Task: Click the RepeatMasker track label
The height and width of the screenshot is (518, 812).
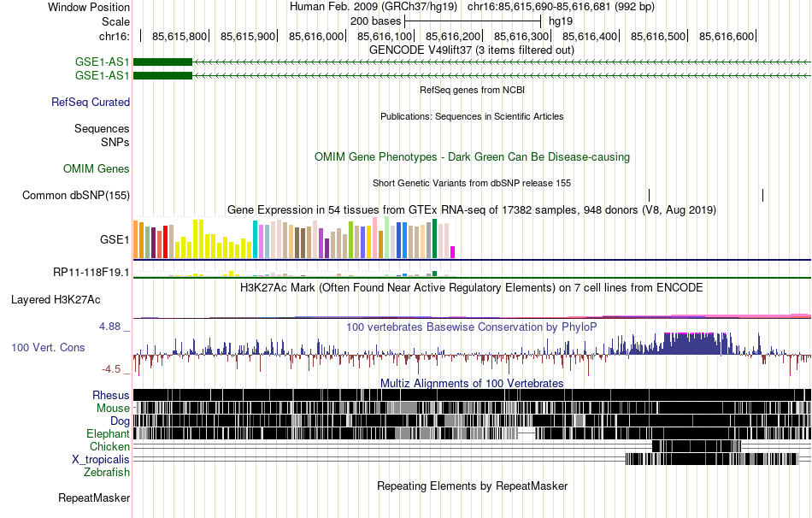Action: (x=94, y=497)
